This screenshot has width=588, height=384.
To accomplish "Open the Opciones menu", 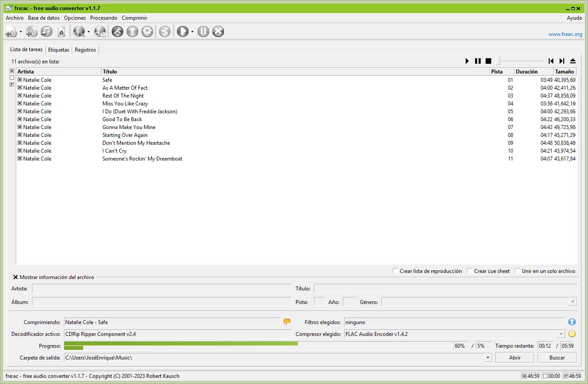I will pos(74,18).
